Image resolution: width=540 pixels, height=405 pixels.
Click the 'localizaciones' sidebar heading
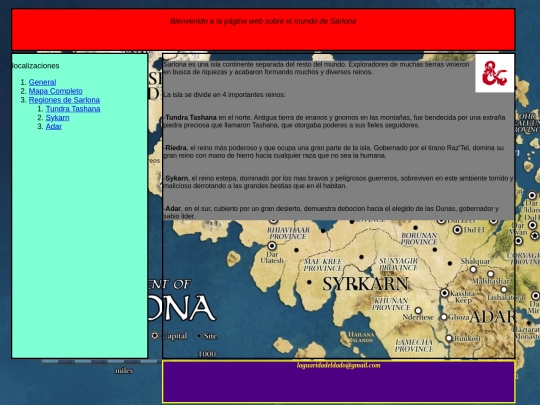coord(35,66)
